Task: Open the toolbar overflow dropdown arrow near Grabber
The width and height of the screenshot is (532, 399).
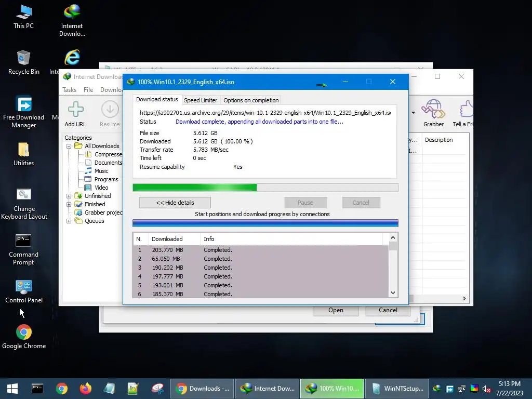Action: pyautogui.click(x=413, y=113)
